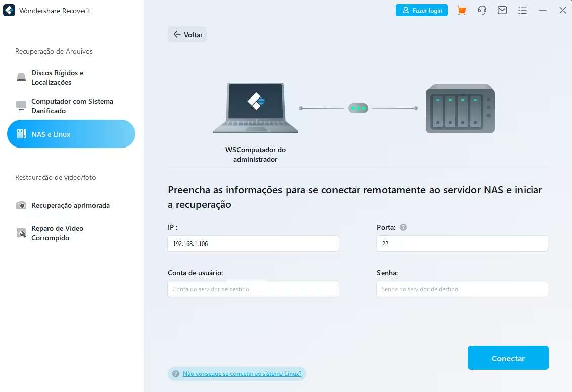Viewport: 572px width, 392px height.
Task: Click the NAS server device image
Action: pos(460,109)
